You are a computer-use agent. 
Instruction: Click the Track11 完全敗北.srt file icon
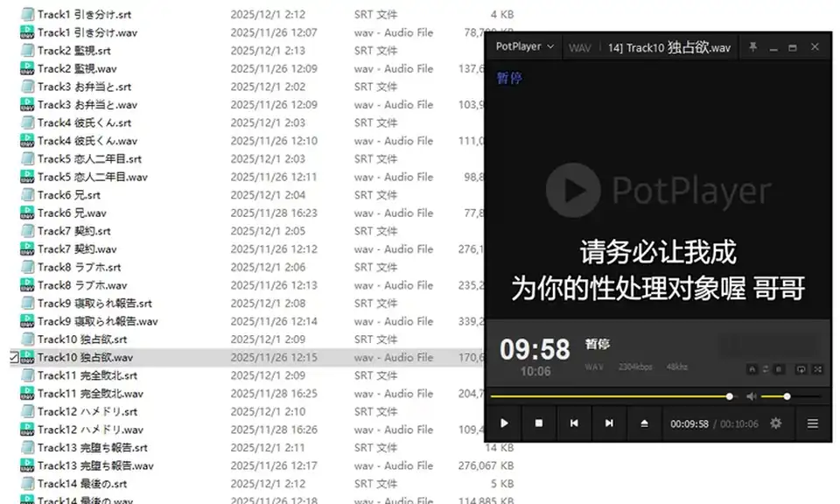pos(27,375)
